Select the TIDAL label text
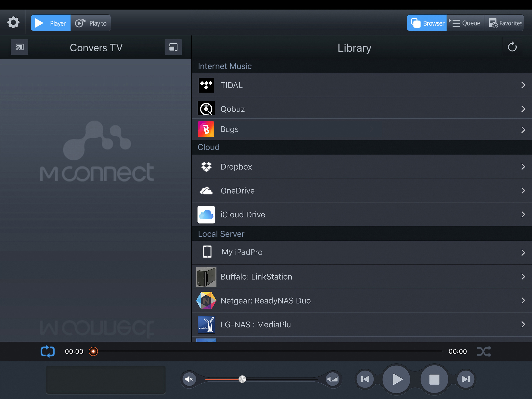532x399 pixels. point(232,85)
